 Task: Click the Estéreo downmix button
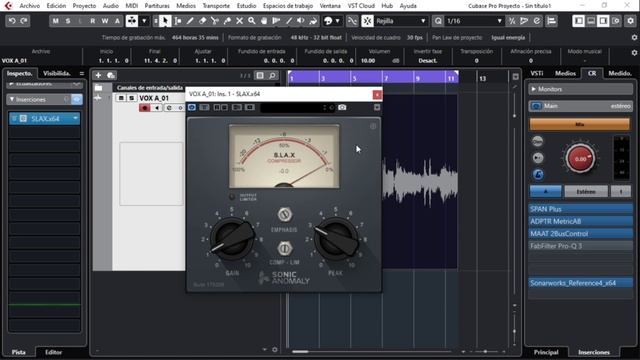(586, 191)
